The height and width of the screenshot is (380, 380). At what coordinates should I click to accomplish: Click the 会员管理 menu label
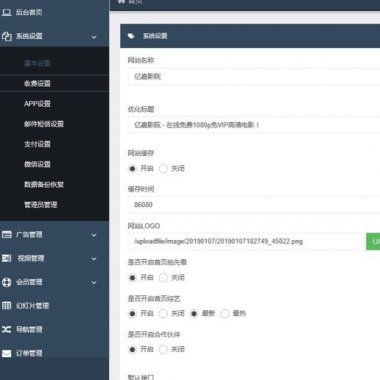click(x=29, y=282)
